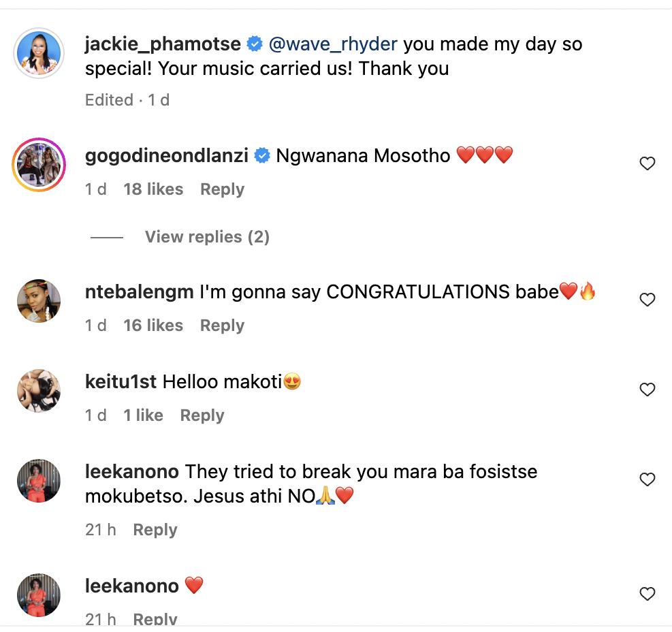The image size is (672, 632).
Task: Open the @wave_rhyder mention link
Action: (x=333, y=44)
